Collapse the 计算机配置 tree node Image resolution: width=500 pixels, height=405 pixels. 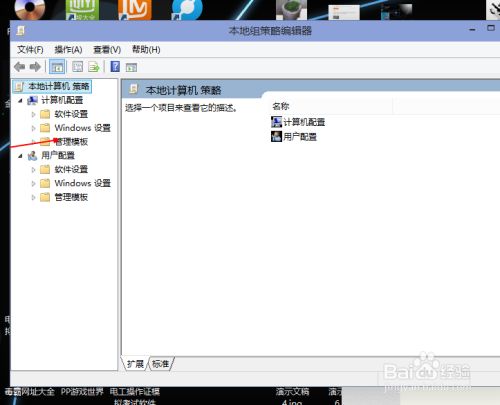point(20,100)
